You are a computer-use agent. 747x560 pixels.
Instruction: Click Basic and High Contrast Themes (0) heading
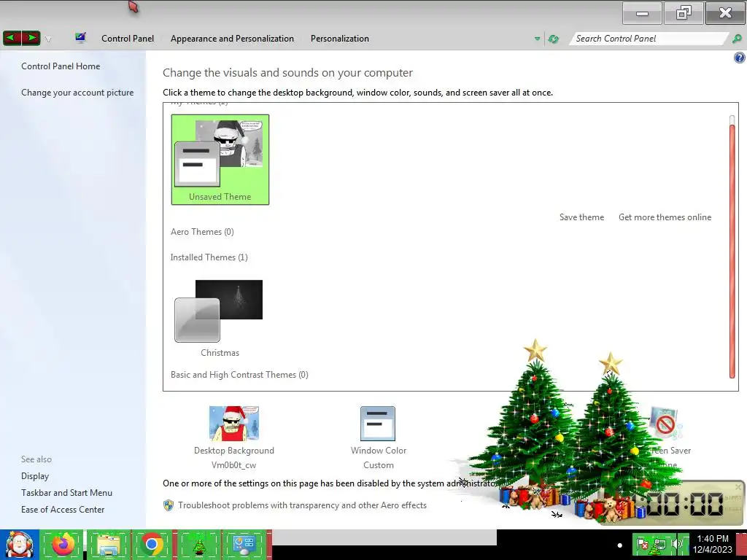tap(239, 375)
